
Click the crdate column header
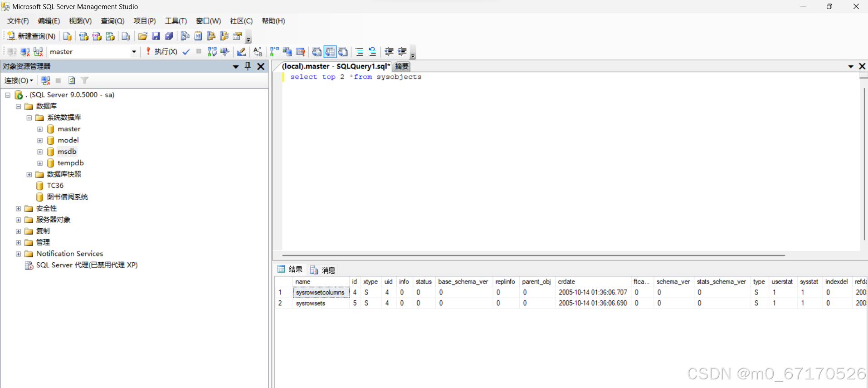tap(593, 282)
